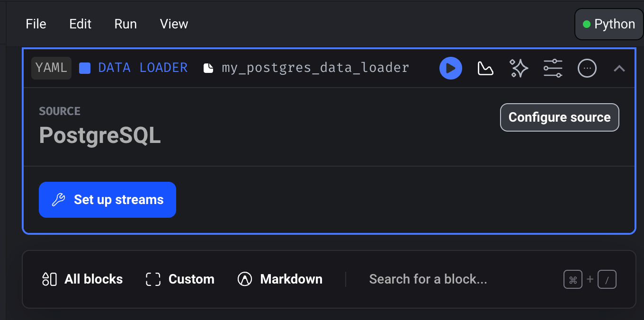Click the Custom block icon
This screenshot has width=644, height=320.
click(x=152, y=279)
